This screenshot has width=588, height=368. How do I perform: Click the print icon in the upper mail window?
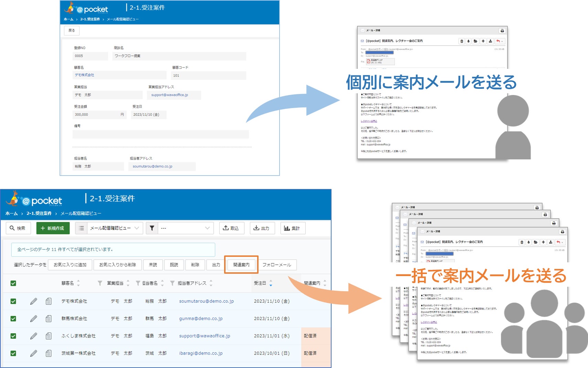pyautogui.click(x=502, y=31)
